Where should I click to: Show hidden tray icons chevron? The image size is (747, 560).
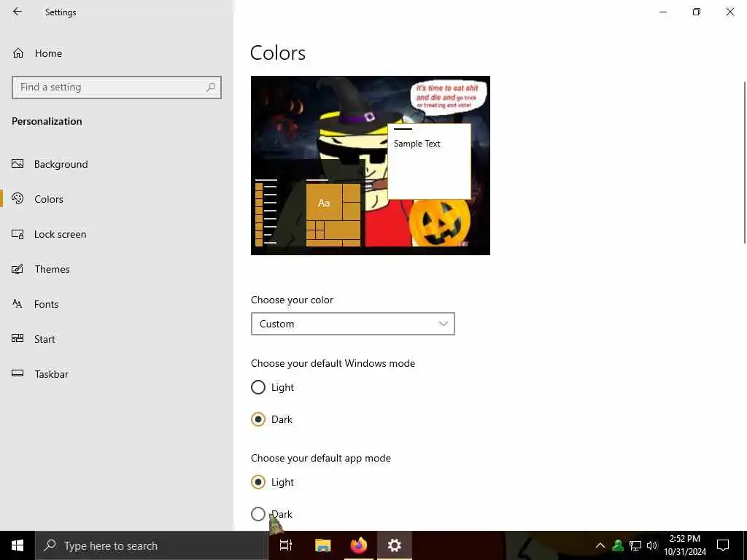[600, 545]
